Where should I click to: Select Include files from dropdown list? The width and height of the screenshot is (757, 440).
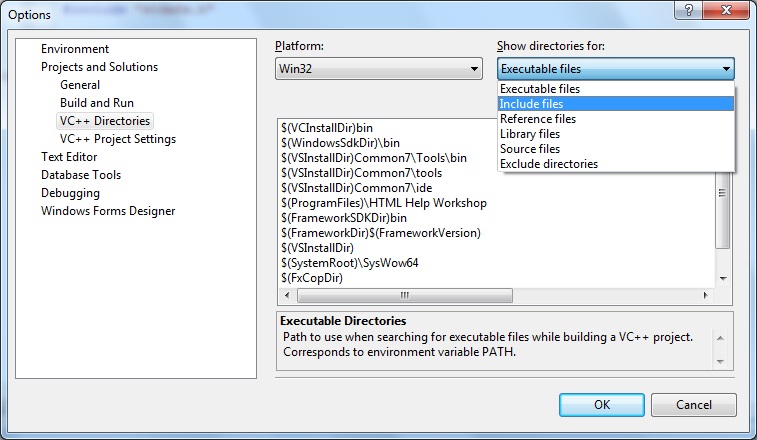[x=531, y=104]
